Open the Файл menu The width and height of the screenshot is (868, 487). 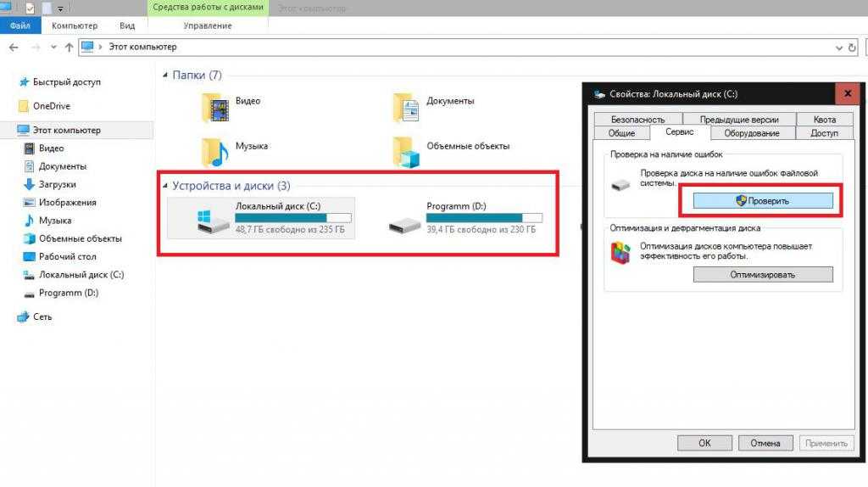click(20, 25)
